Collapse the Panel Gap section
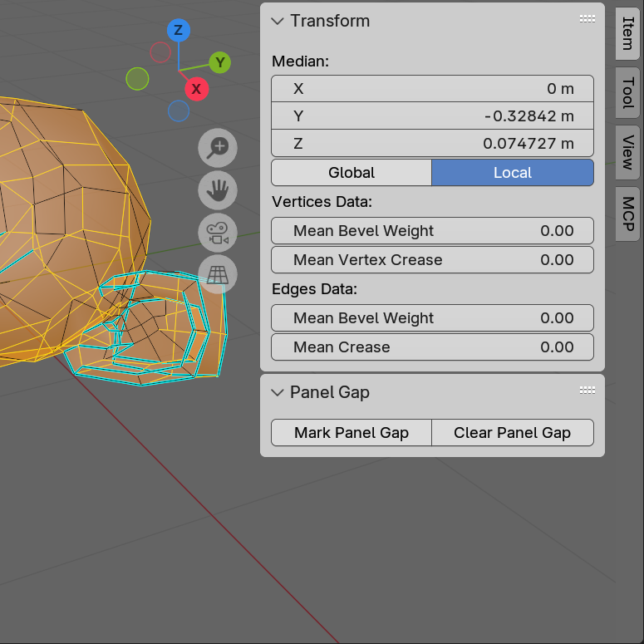644x644 pixels. [278, 392]
